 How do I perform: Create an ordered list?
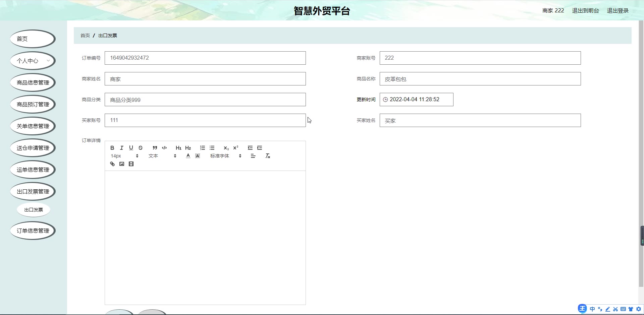click(203, 148)
